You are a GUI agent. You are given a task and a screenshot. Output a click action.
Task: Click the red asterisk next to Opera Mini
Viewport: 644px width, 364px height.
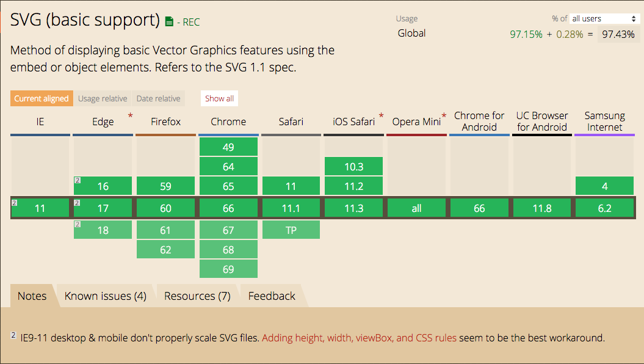pyautogui.click(x=444, y=116)
